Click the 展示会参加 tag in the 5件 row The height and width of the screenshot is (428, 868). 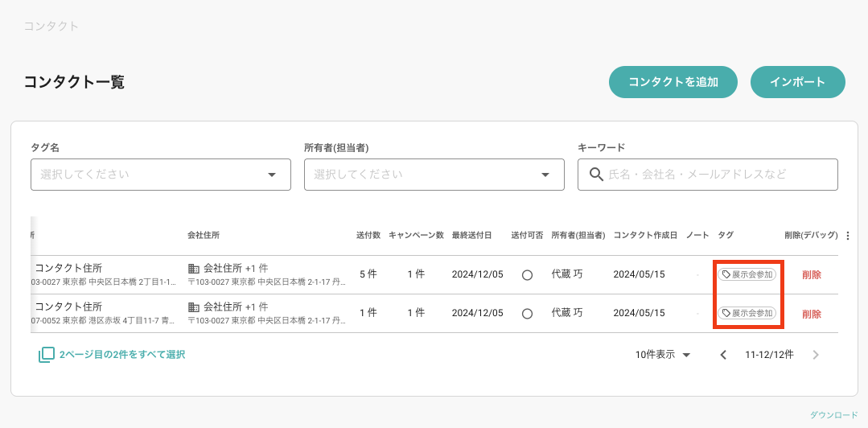point(747,274)
